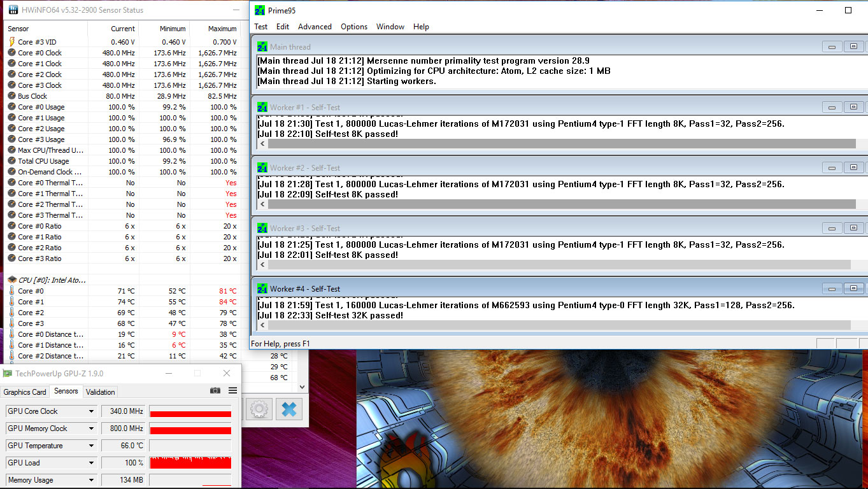Click Core #1 maximum value 84 °C
Screen dimensions: 868x489
[x=227, y=302]
